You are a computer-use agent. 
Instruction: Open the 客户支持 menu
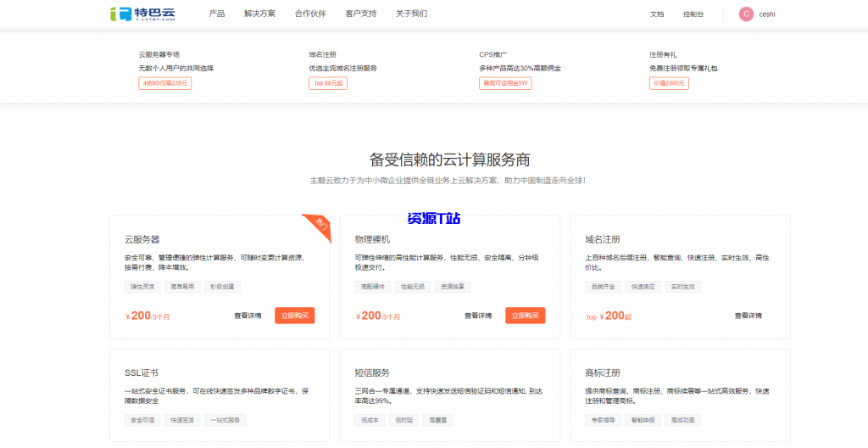point(361,14)
